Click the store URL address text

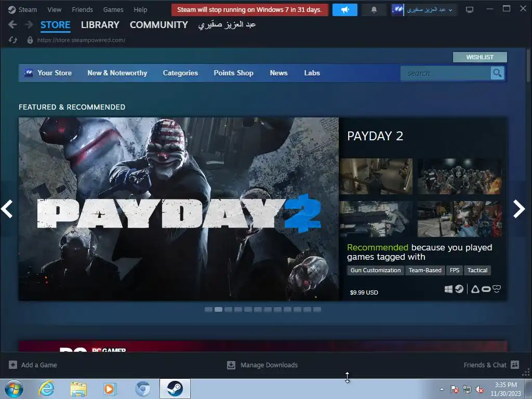point(82,40)
